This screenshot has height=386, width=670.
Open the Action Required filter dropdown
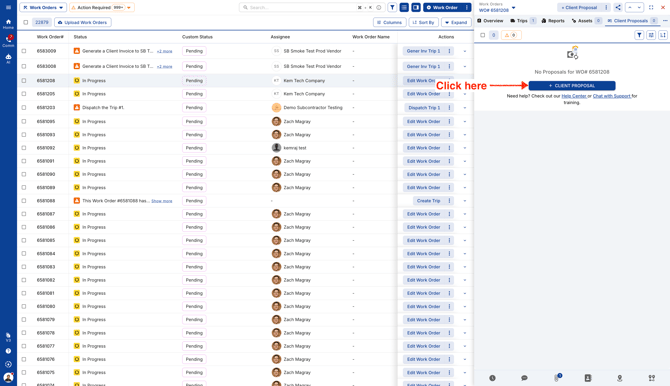[x=102, y=7]
